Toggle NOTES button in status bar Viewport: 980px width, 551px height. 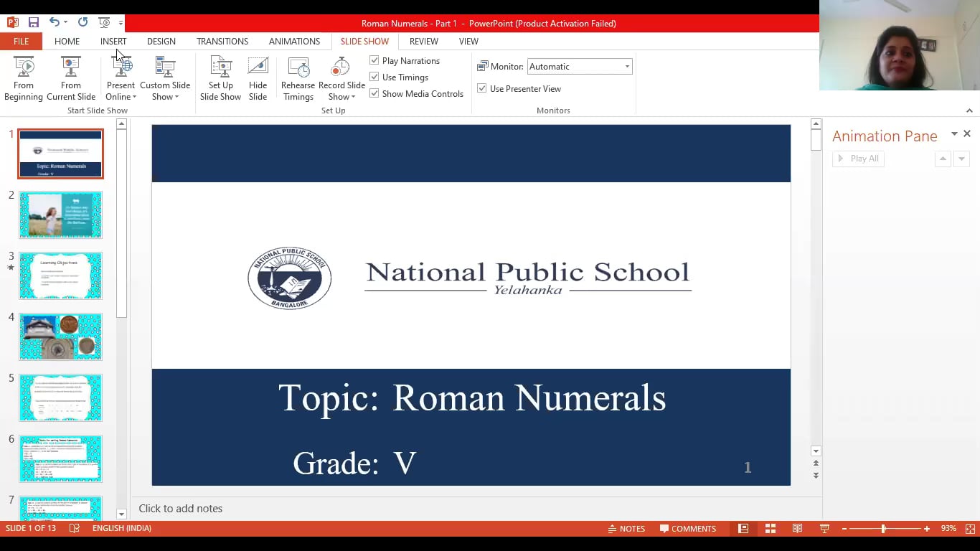tap(626, 529)
